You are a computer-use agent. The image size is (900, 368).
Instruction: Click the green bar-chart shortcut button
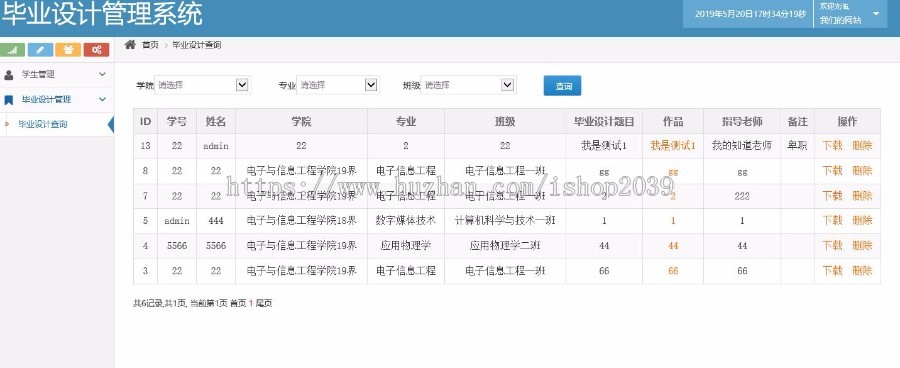click(x=13, y=50)
